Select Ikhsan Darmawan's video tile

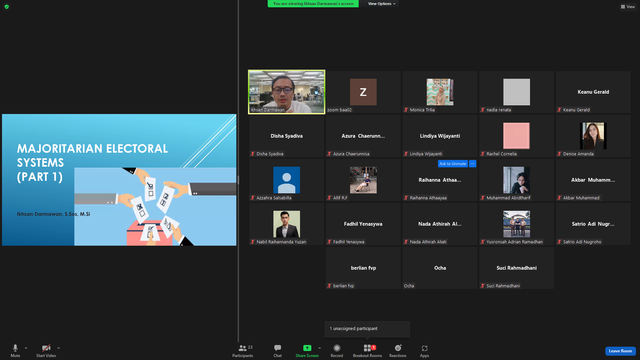[287, 92]
